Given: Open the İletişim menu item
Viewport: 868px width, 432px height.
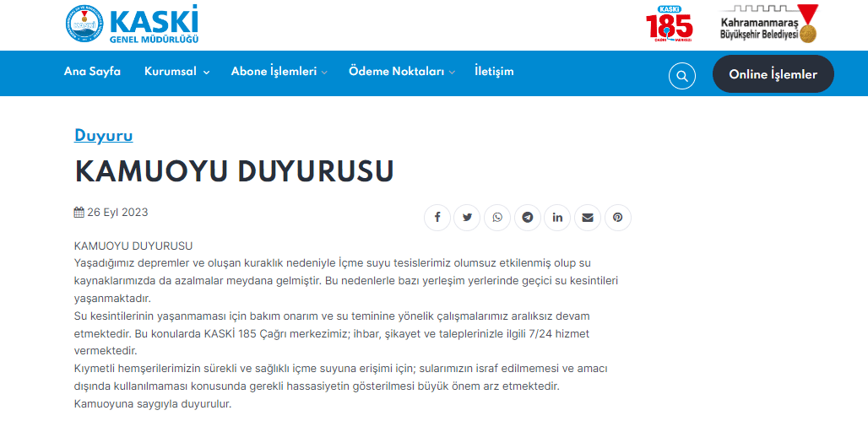Looking at the screenshot, I should pos(494,72).
